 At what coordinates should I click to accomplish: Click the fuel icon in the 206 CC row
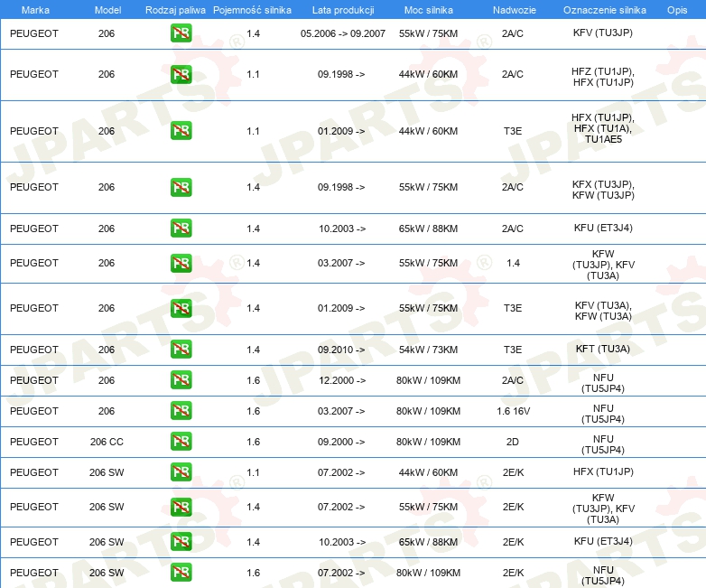click(181, 441)
